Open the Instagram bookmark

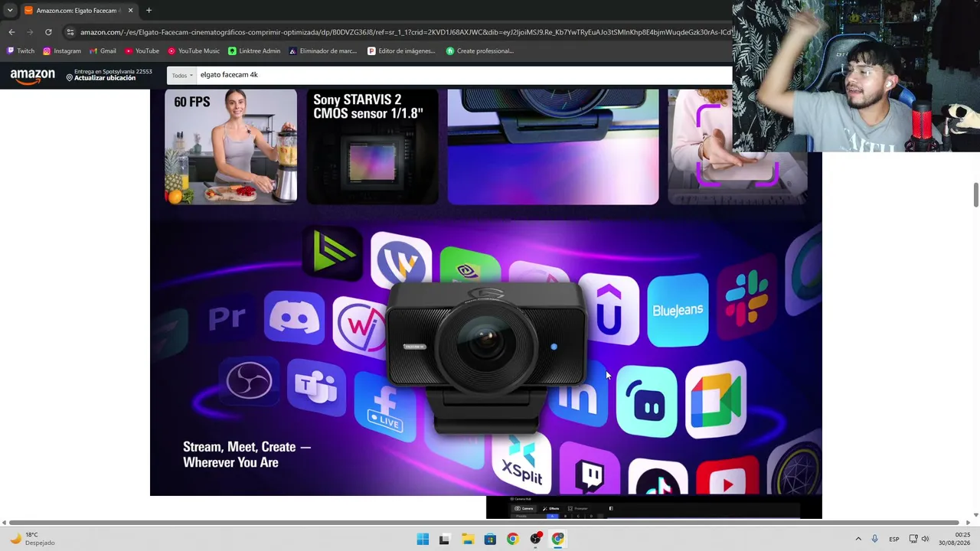pyautogui.click(x=62, y=51)
